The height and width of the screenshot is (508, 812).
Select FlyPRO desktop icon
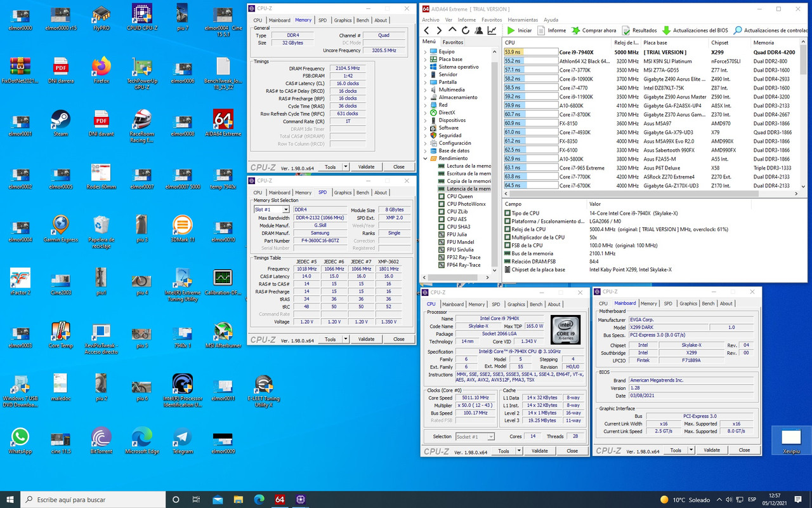101,17
